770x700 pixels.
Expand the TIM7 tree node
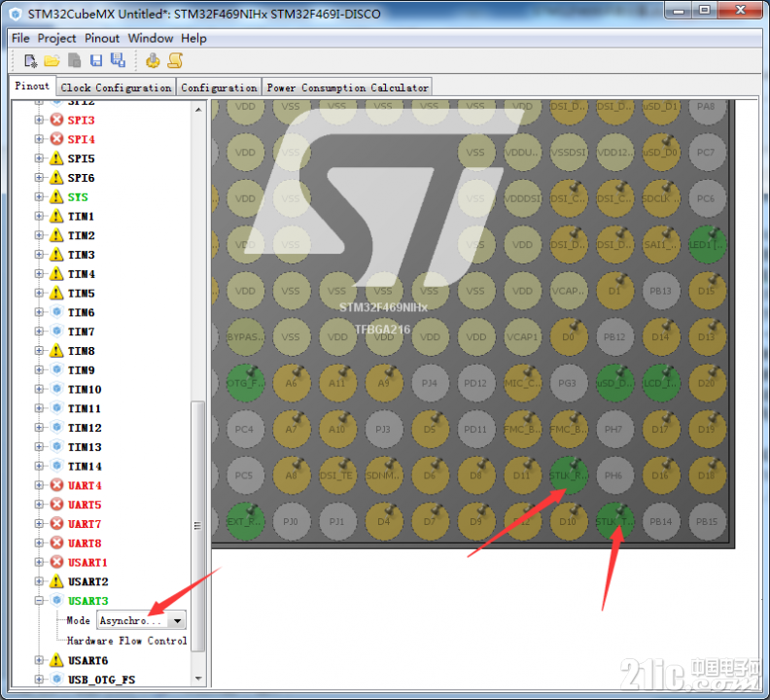39,332
